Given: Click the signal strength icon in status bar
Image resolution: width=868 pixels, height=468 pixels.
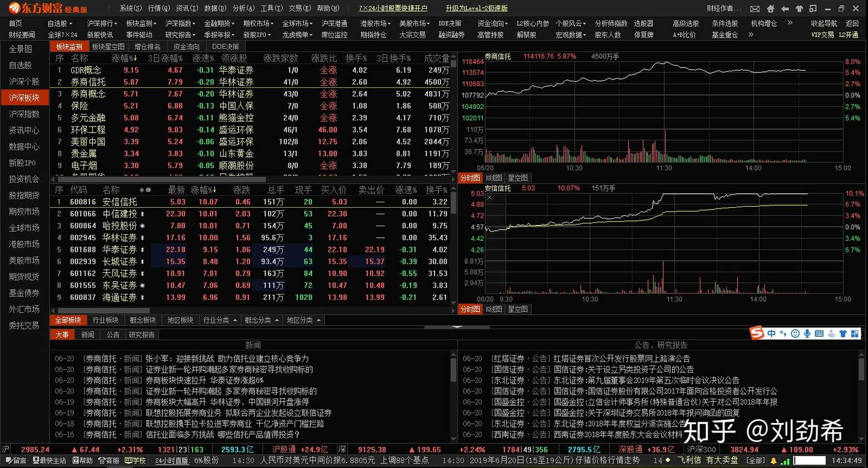Looking at the screenshot, I should [x=785, y=461].
